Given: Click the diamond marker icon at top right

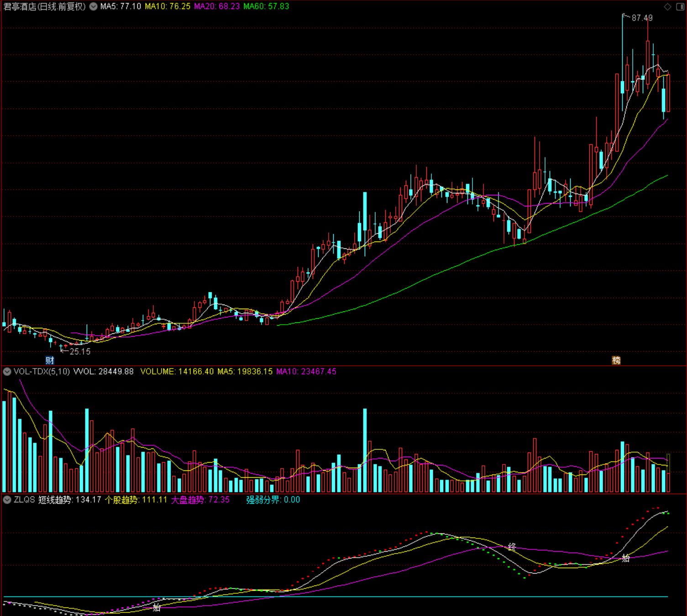Looking at the screenshot, I should (x=667, y=6).
